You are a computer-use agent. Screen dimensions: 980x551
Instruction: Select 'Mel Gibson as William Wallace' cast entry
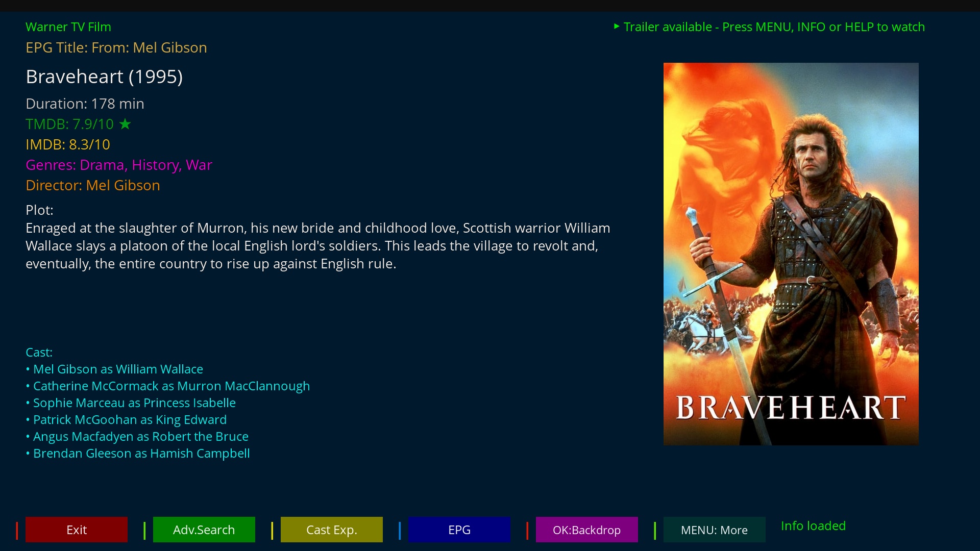114,369
